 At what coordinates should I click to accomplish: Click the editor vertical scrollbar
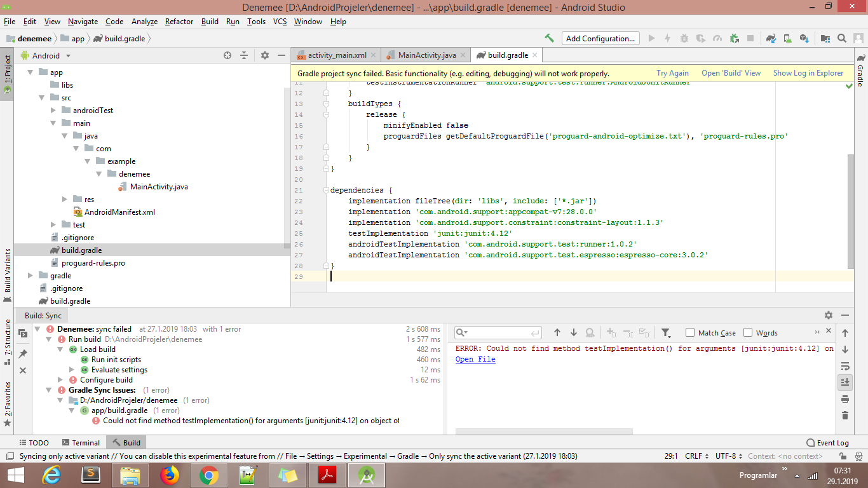coord(851,211)
